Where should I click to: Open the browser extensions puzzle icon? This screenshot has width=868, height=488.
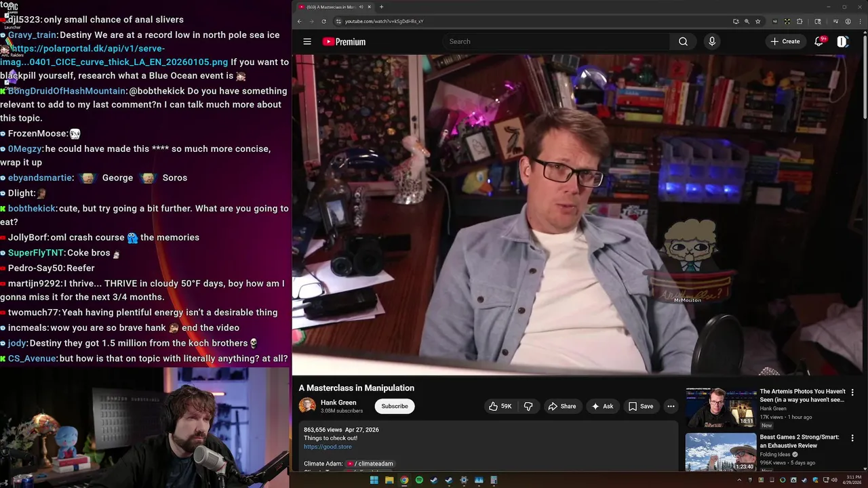pyautogui.click(x=800, y=21)
